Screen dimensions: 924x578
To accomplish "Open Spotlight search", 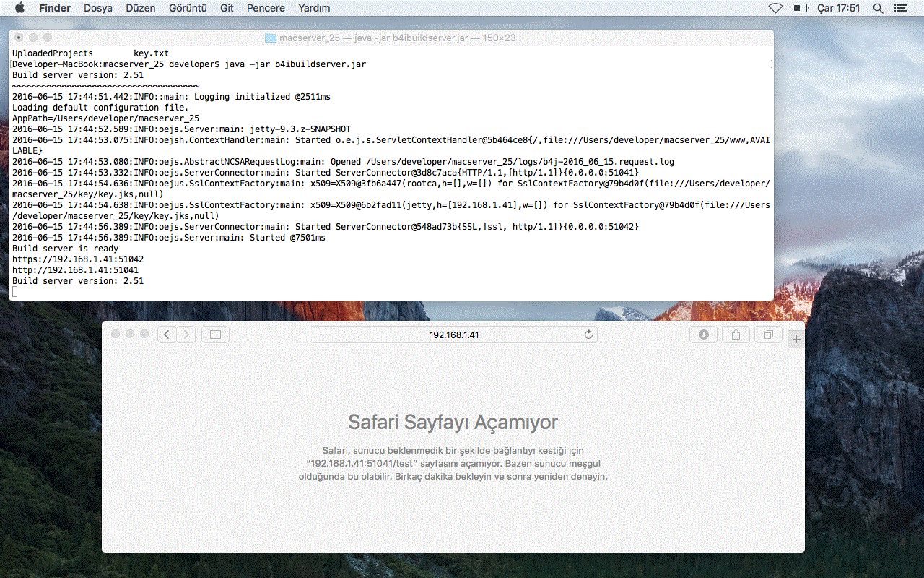I will tap(879, 8).
